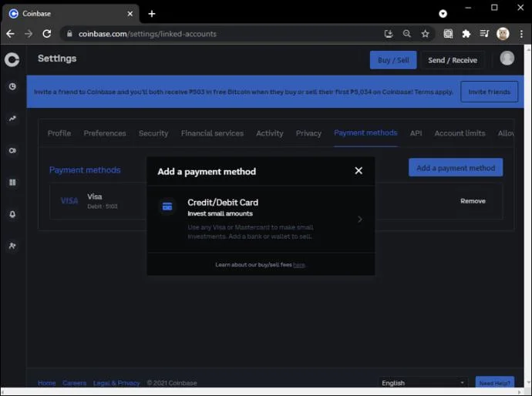
Task: Switch to the API tab
Action: click(x=416, y=133)
